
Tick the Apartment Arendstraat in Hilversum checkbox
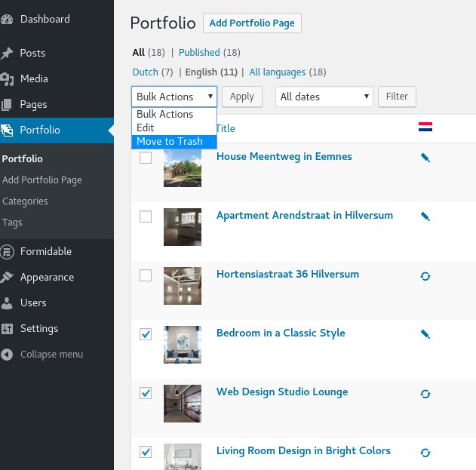pyautogui.click(x=146, y=217)
